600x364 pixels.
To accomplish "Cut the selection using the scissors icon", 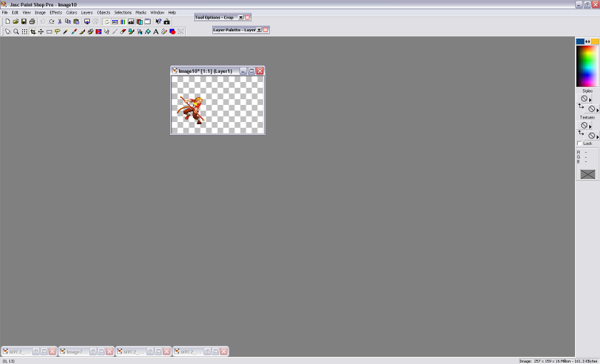I will 60,21.
